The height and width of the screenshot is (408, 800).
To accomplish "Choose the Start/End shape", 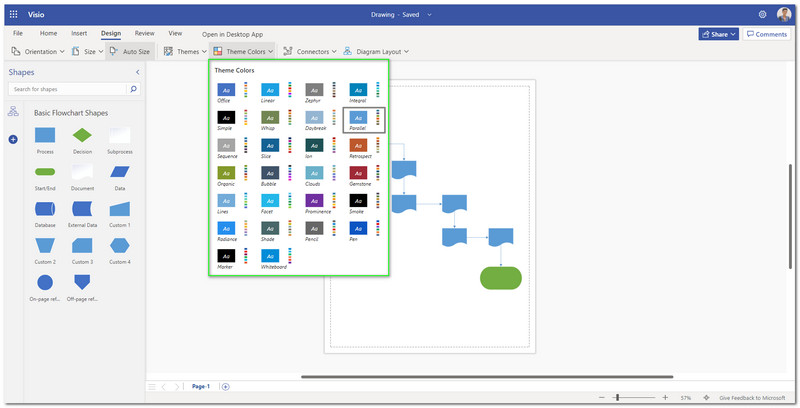I will (45, 172).
